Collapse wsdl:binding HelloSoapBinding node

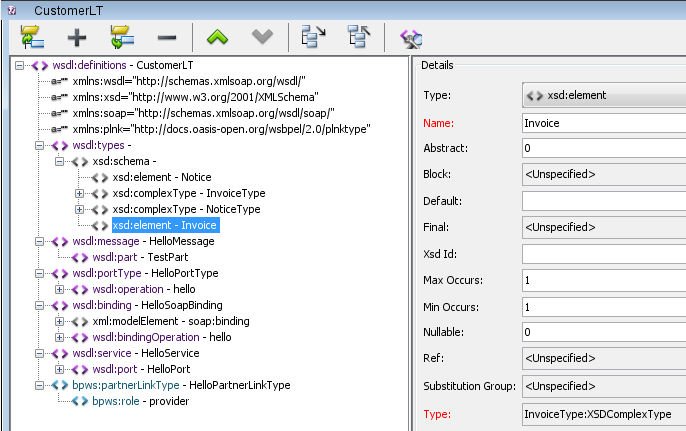[x=39, y=305]
